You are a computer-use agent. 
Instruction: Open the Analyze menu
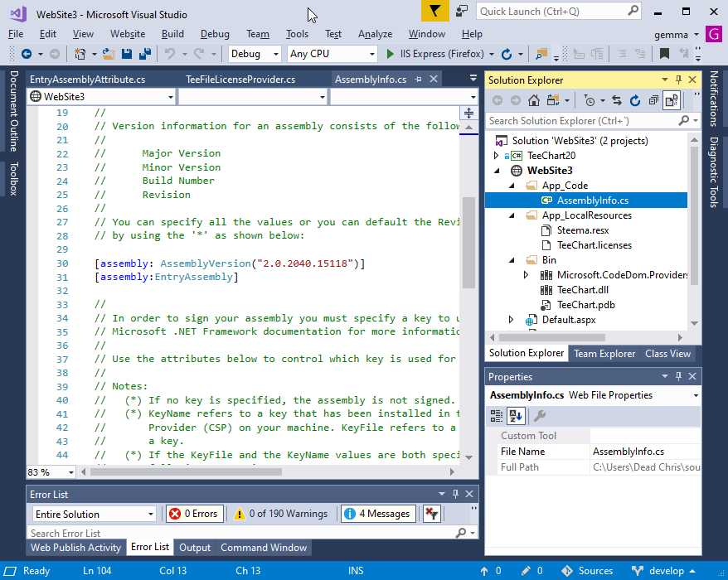(x=375, y=34)
